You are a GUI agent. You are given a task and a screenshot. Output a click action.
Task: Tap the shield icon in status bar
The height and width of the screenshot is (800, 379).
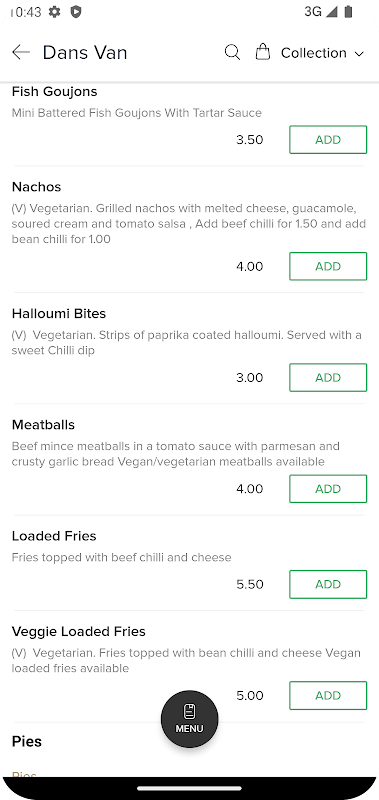(x=76, y=12)
